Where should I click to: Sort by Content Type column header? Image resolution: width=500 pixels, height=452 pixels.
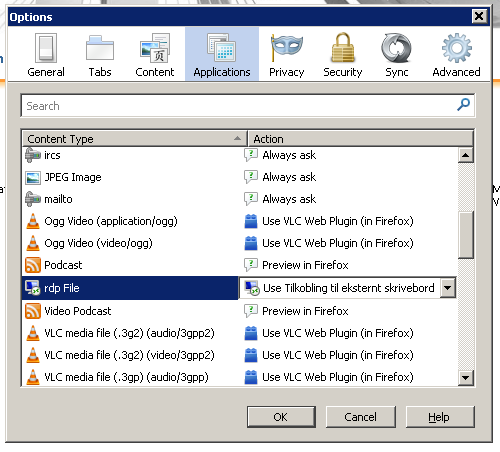click(134, 139)
